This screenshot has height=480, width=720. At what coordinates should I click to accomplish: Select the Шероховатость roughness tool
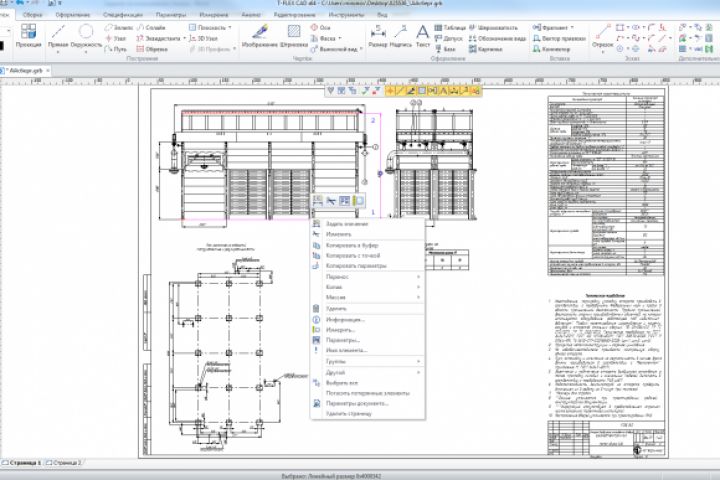coord(494,28)
